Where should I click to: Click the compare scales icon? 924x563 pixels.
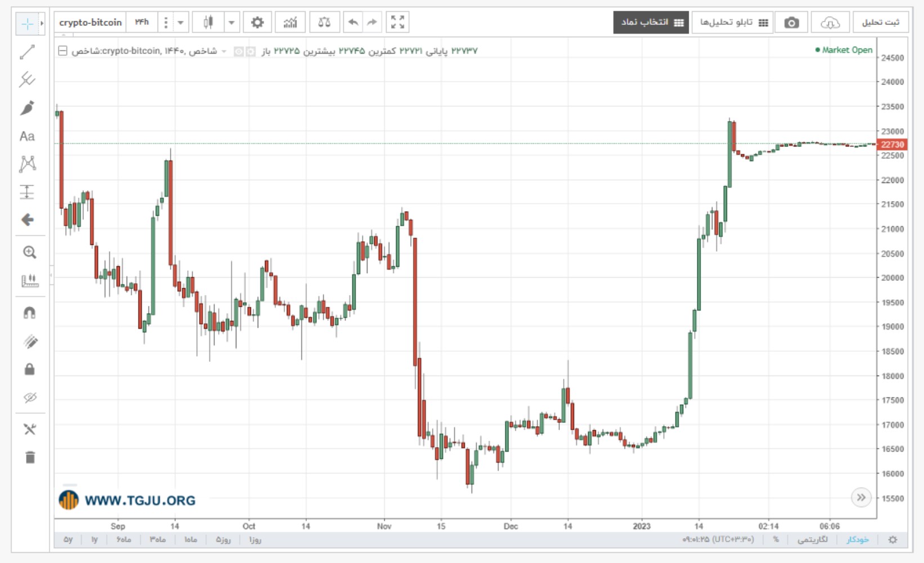(x=325, y=23)
